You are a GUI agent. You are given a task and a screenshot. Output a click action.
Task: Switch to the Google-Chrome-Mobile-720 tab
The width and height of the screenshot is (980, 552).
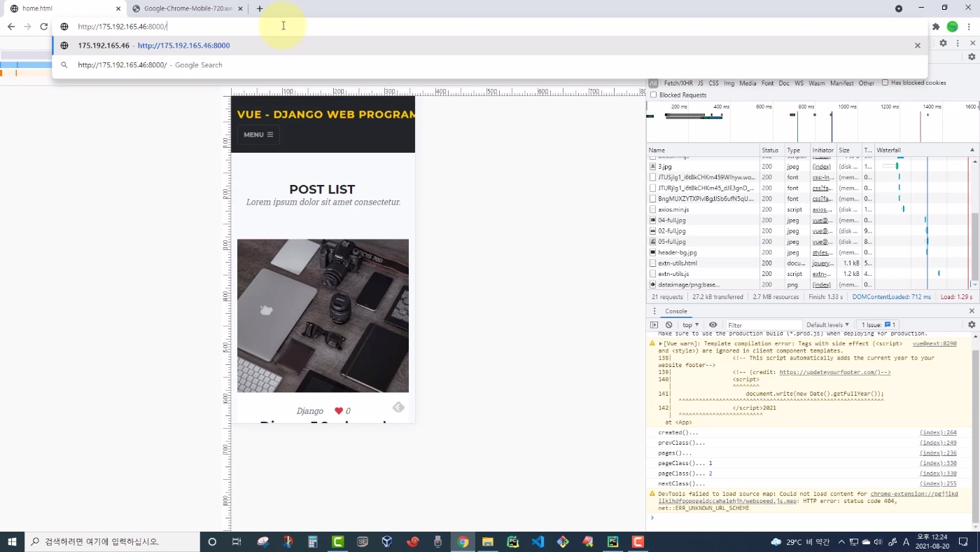pyautogui.click(x=186, y=8)
